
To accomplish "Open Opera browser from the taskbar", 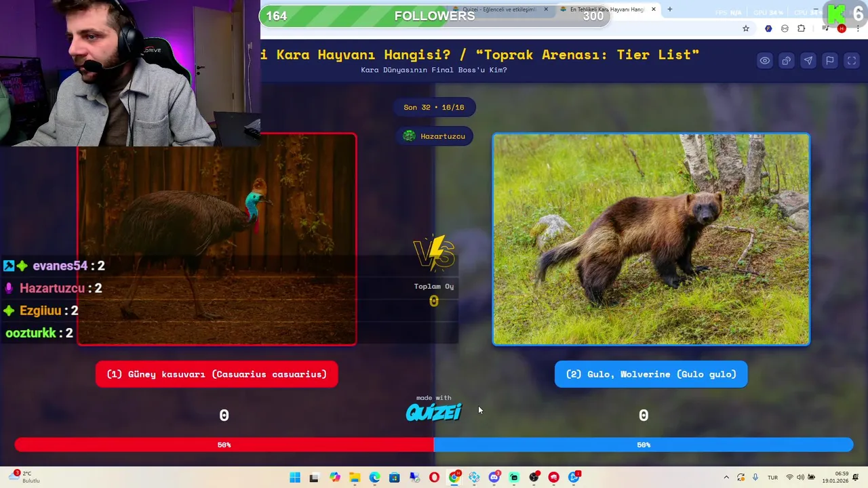I will pos(434,477).
